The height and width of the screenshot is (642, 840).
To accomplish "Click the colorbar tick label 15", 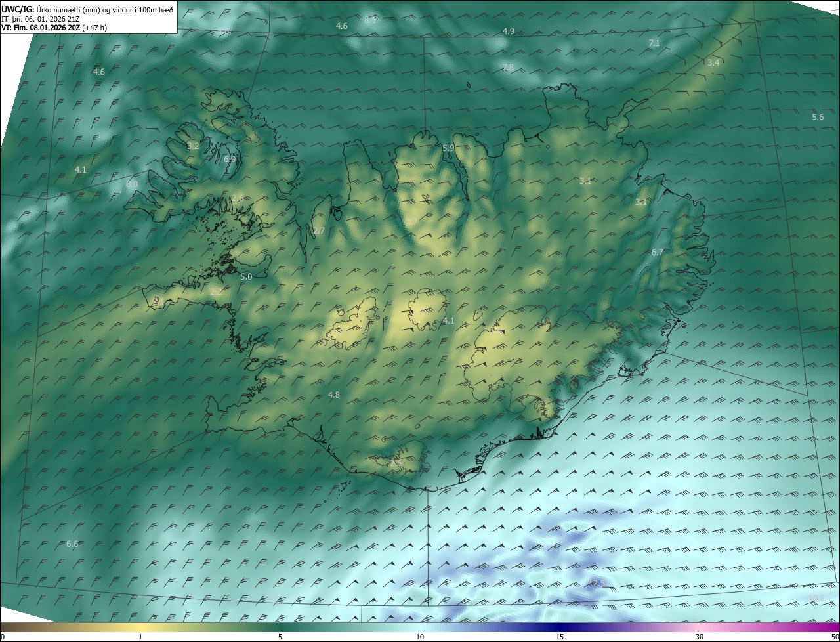I will [x=560, y=637].
